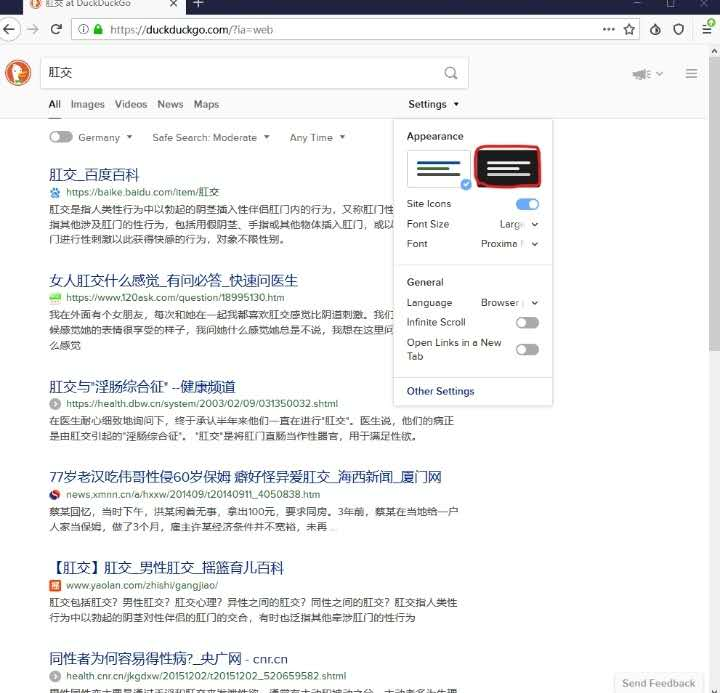This screenshot has height=693, width=720.
Task: Open the 120ask.com result title
Action: point(174,280)
